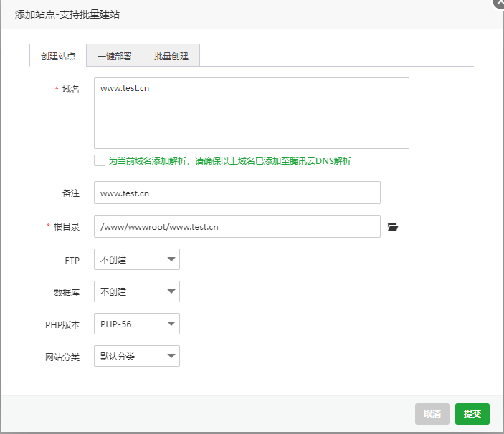This screenshot has height=434, width=504.
Task: Switch to the 批量创建 tab
Action: tap(171, 56)
